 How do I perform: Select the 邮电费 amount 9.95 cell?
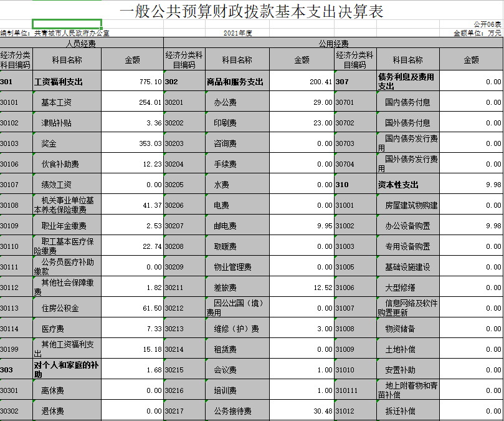click(301, 226)
